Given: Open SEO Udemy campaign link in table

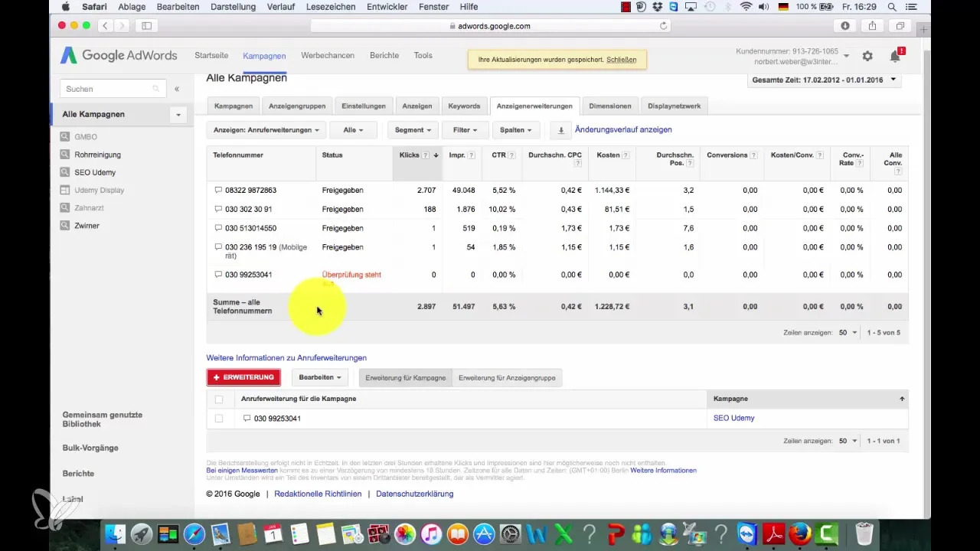Looking at the screenshot, I should tap(733, 419).
